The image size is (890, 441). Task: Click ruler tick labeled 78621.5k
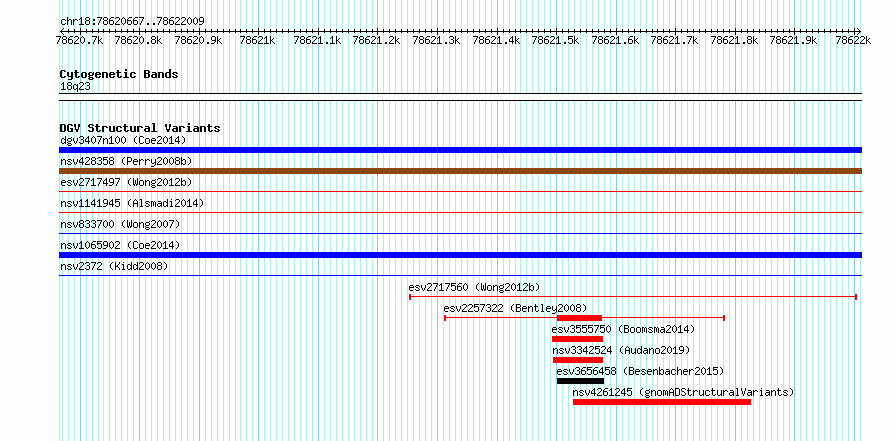tap(555, 40)
